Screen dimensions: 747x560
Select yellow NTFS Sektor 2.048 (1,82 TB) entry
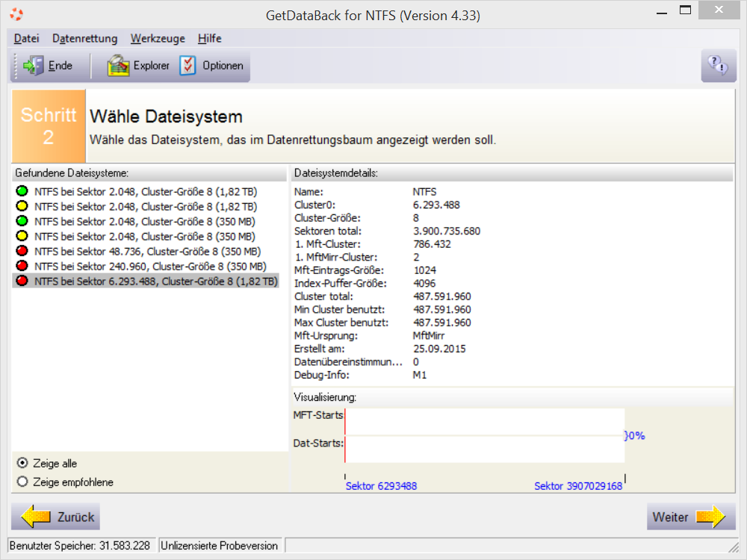(137, 206)
